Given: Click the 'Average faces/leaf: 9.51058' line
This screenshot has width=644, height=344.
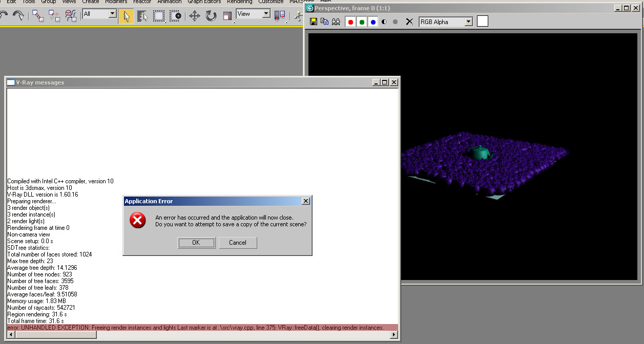Looking at the screenshot, I should pos(42,294).
